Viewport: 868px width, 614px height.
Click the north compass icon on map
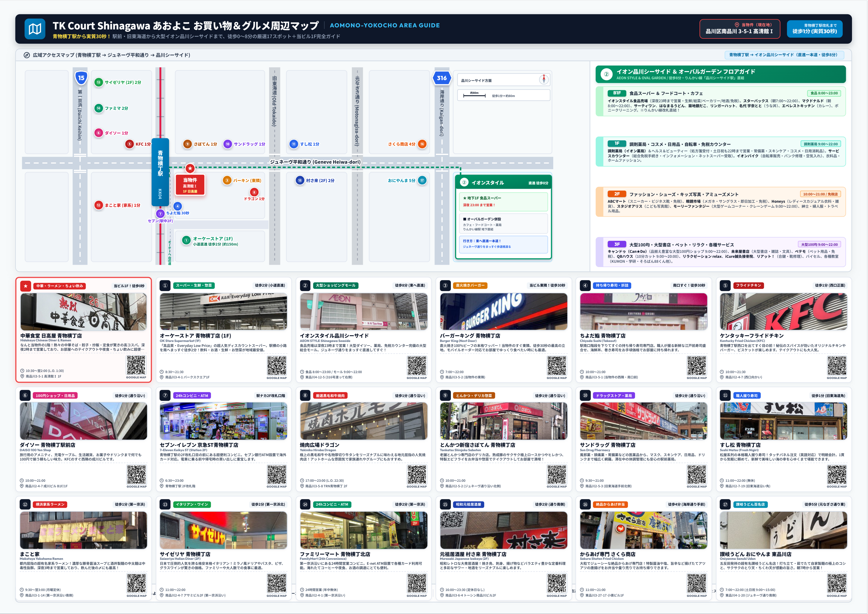544,80
